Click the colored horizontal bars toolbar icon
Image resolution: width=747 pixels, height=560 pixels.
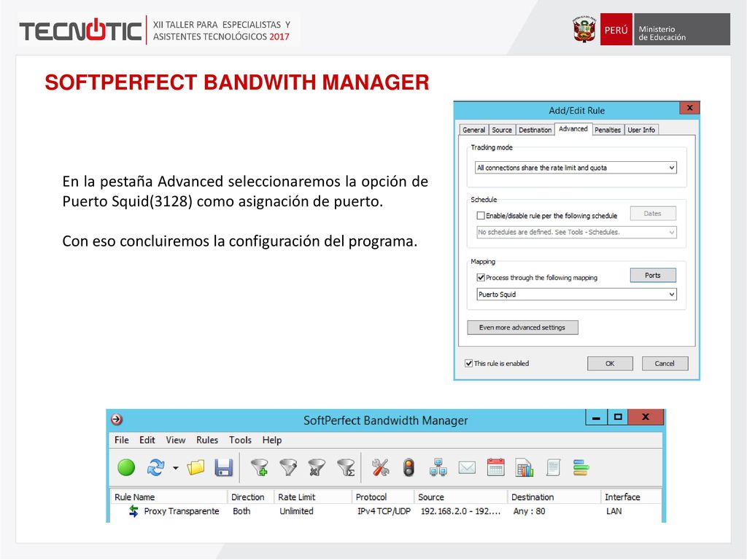[x=581, y=467]
